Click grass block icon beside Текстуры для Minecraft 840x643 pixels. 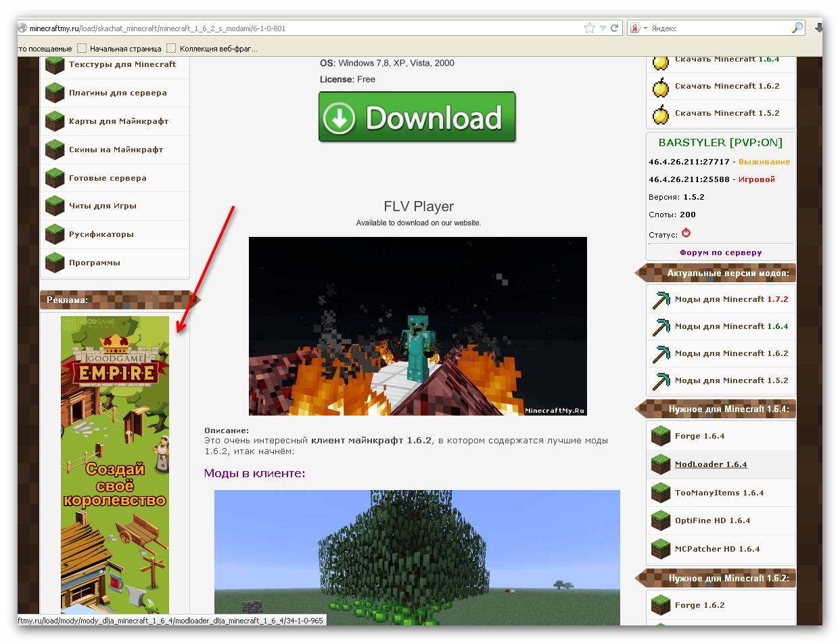coord(54,66)
